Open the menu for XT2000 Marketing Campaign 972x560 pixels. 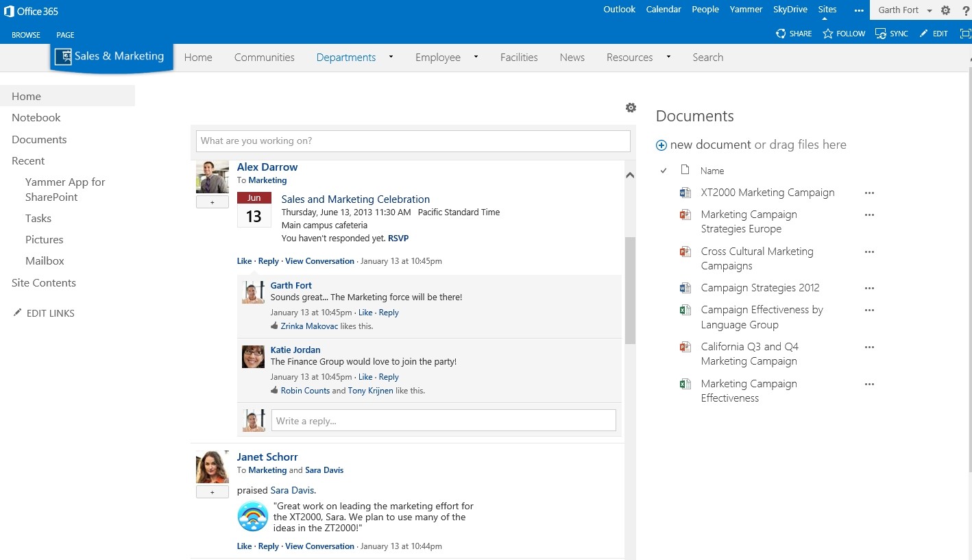click(869, 193)
